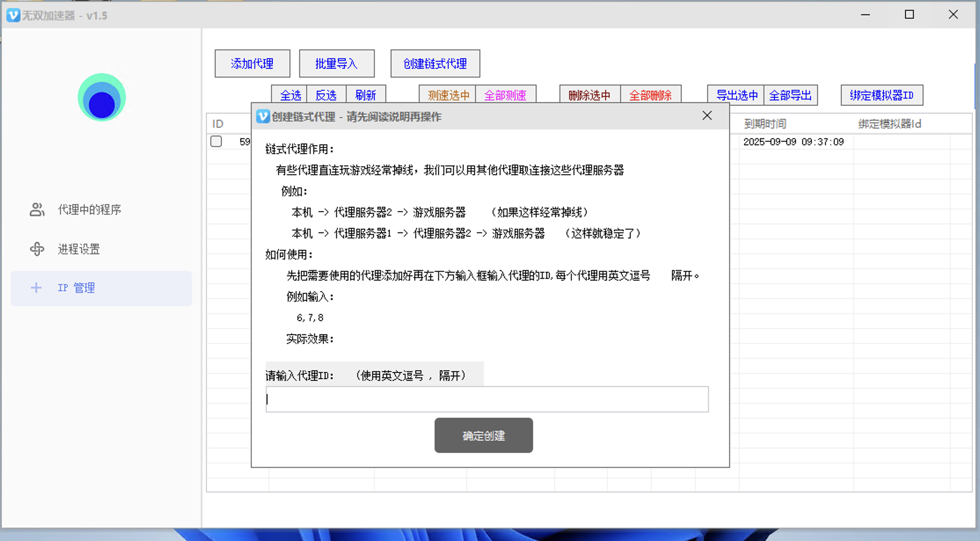Toggle the checkbox on the first proxy row
Screen dimensions: 980x541
pyautogui.click(x=216, y=142)
